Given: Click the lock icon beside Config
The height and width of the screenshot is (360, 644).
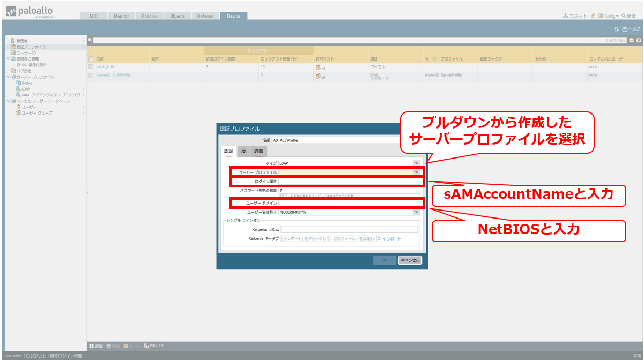Looking at the screenshot, I should coord(593,16).
